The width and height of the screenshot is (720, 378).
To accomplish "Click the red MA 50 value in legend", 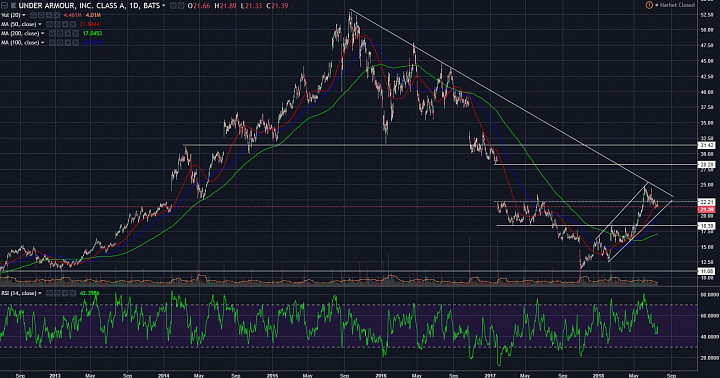I will [x=90, y=24].
